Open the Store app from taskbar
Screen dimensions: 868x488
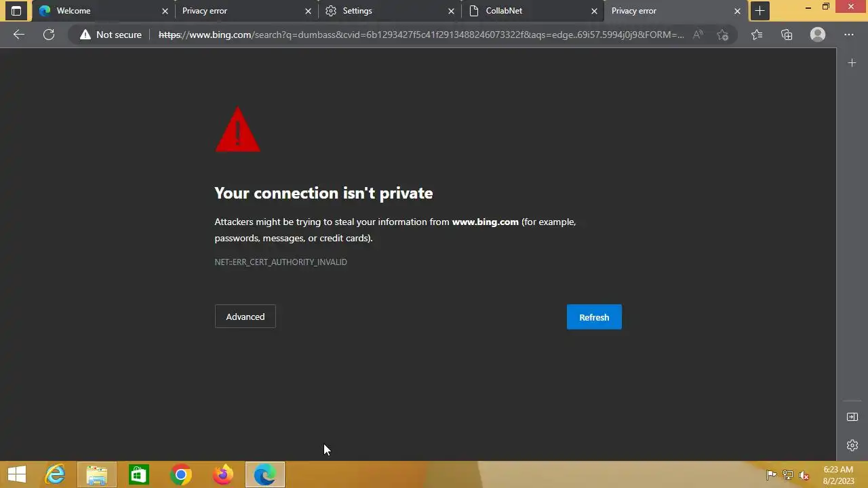point(138,474)
